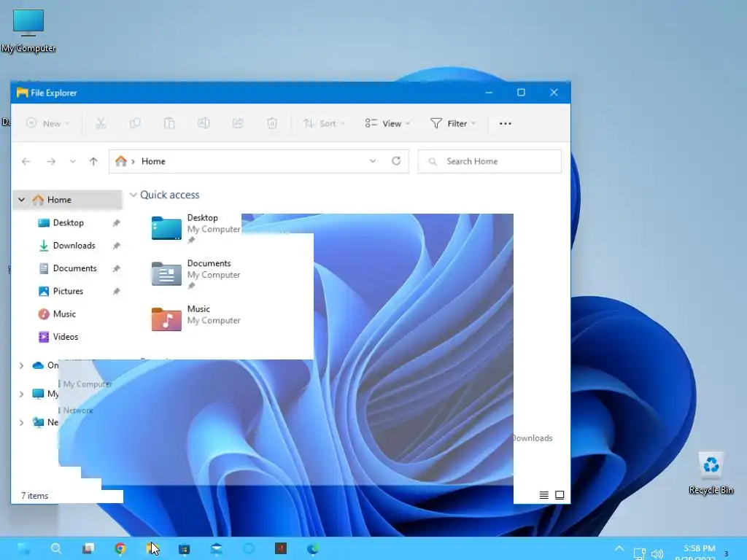The height and width of the screenshot is (560, 747).
Task: Select Desktop in navigation pane
Action: 68,223
